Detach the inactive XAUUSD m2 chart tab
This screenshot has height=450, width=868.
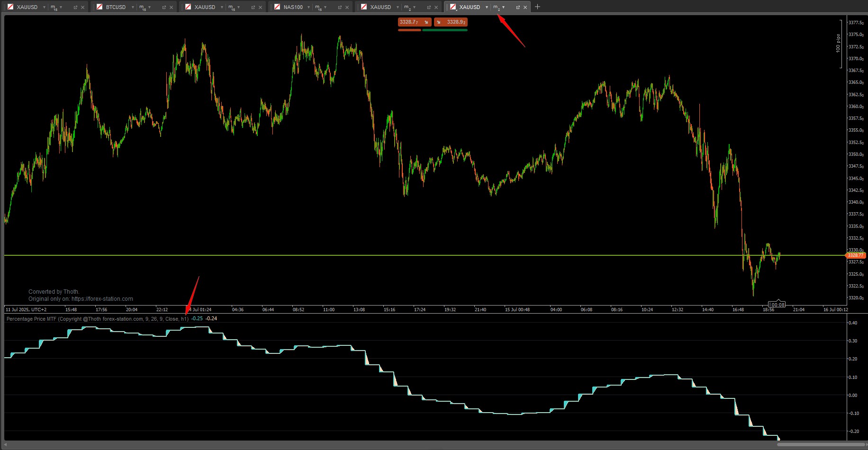tap(429, 7)
